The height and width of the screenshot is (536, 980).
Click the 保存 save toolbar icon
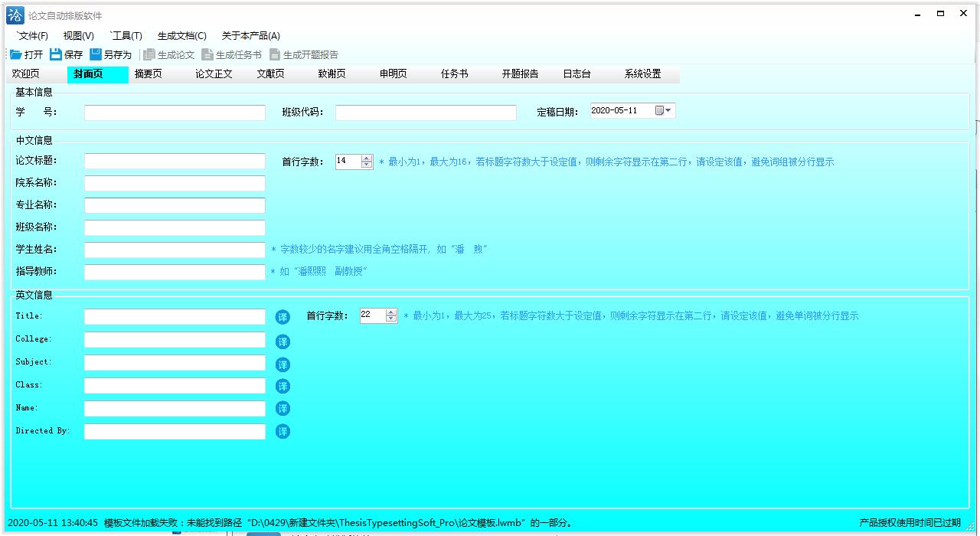56,54
